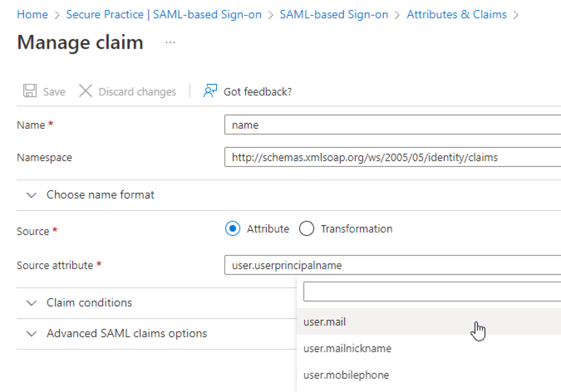Choose user.mail from the dropdown list
The width and height of the screenshot is (561, 392).
(325, 322)
